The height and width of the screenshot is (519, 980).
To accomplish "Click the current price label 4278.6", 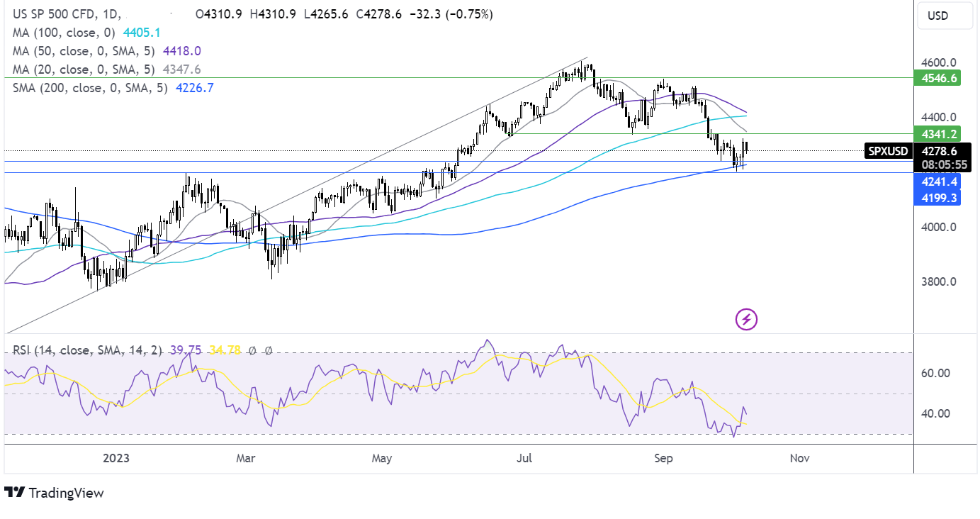I will (x=940, y=151).
